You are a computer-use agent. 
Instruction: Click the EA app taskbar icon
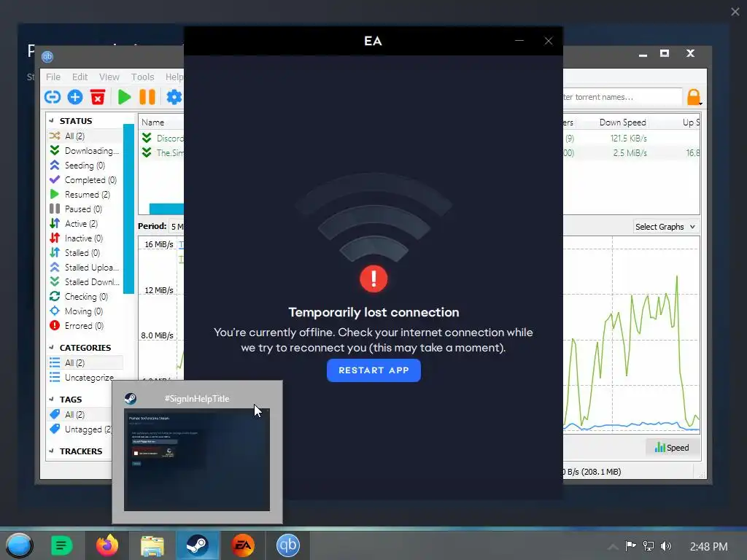[x=242, y=545]
